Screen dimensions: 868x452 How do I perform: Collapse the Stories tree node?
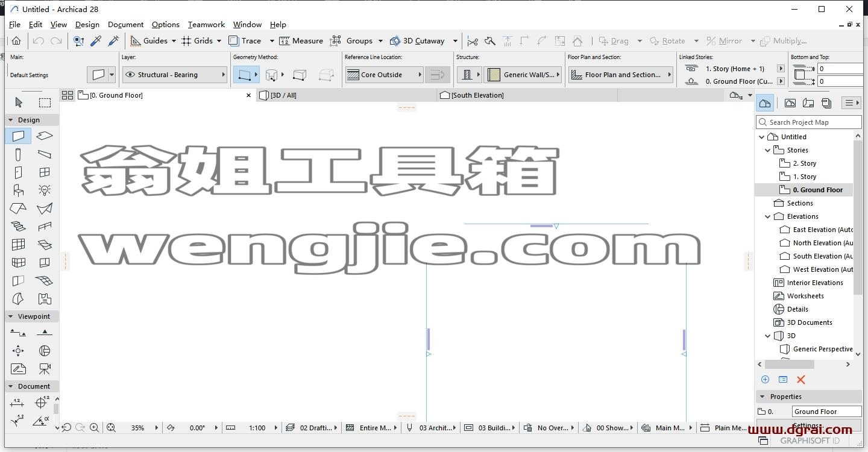click(x=768, y=150)
